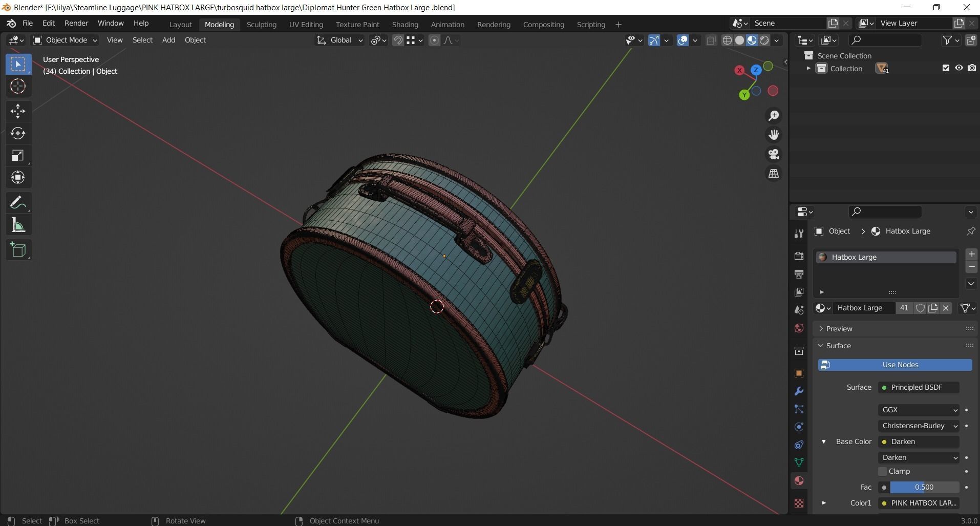This screenshot has height=526, width=980.
Task: Activate the Rotate tool
Action: pyautogui.click(x=18, y=133)
